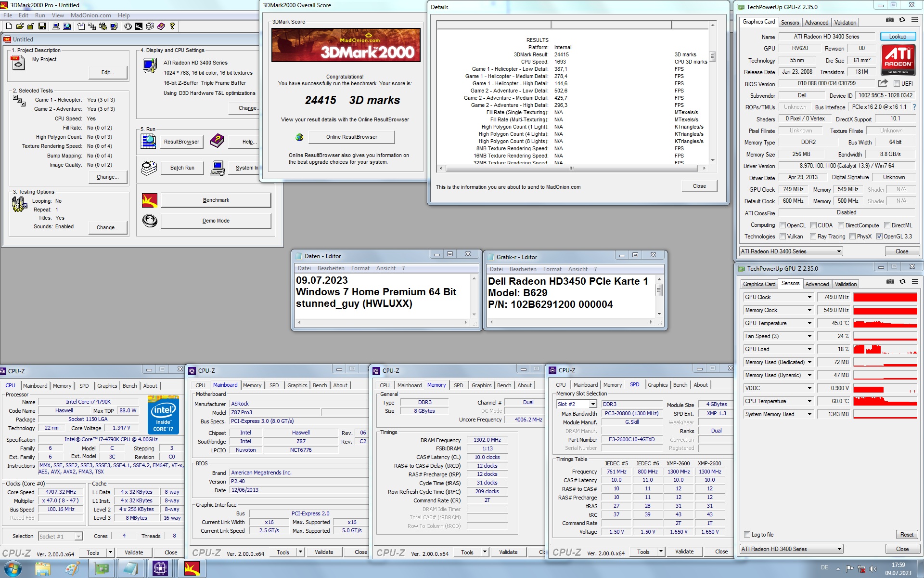924x578 pixels.
Task: Click the Online ResultBrowser button
Action: [x=351, y=137]
